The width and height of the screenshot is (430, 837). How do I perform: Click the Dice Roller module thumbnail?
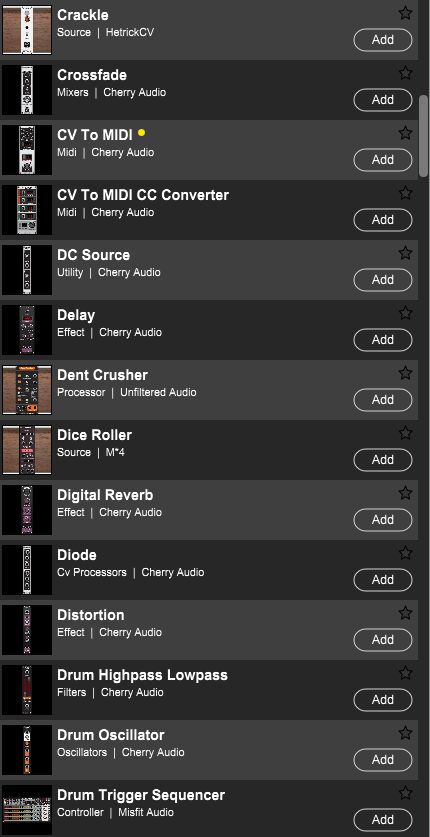[27, 450]
